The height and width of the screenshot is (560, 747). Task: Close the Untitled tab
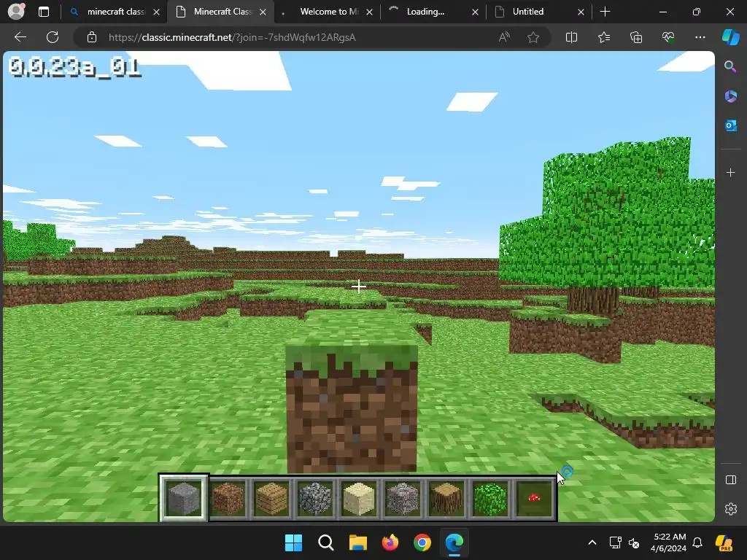click(581, 12)
